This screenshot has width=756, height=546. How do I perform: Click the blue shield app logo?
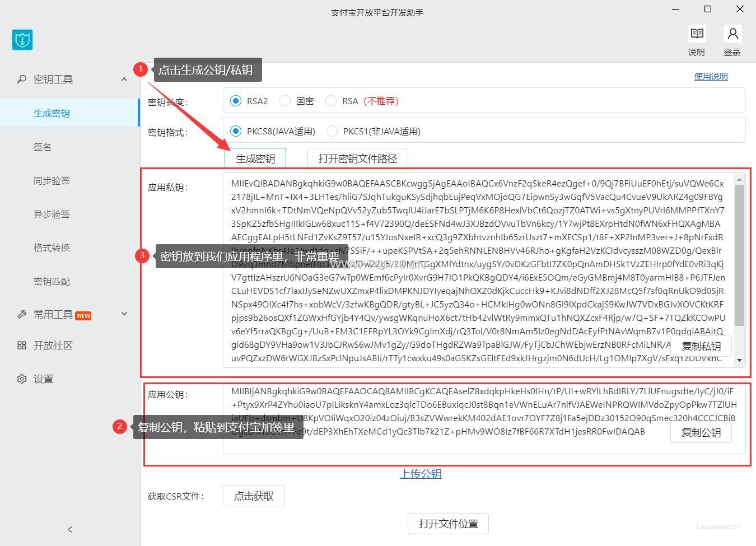coord(22,40)
